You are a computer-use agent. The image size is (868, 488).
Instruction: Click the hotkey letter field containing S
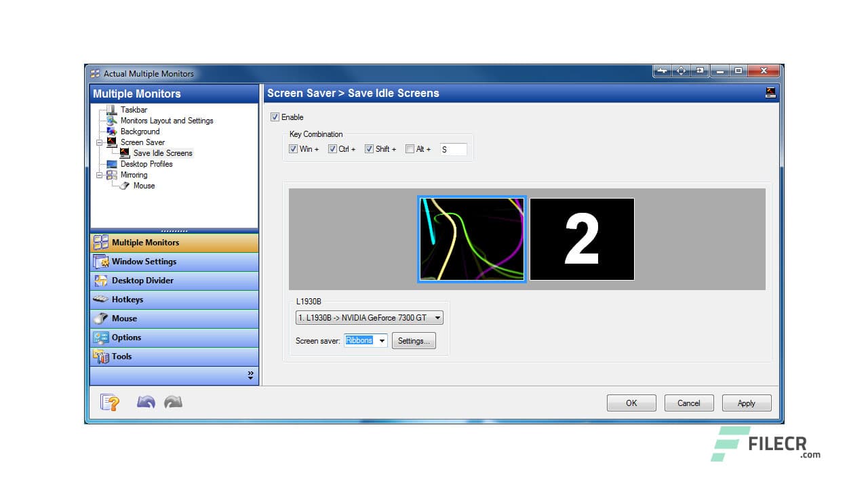(x=453, y=149)
